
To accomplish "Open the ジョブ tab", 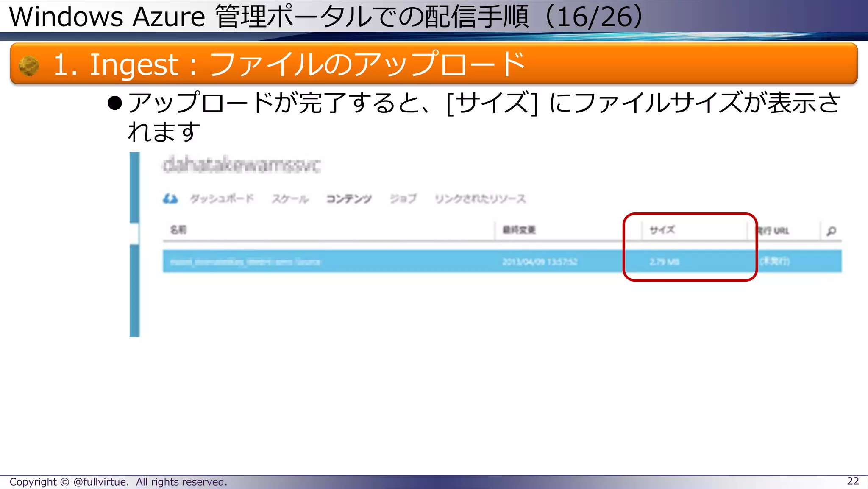I will 403,198.
